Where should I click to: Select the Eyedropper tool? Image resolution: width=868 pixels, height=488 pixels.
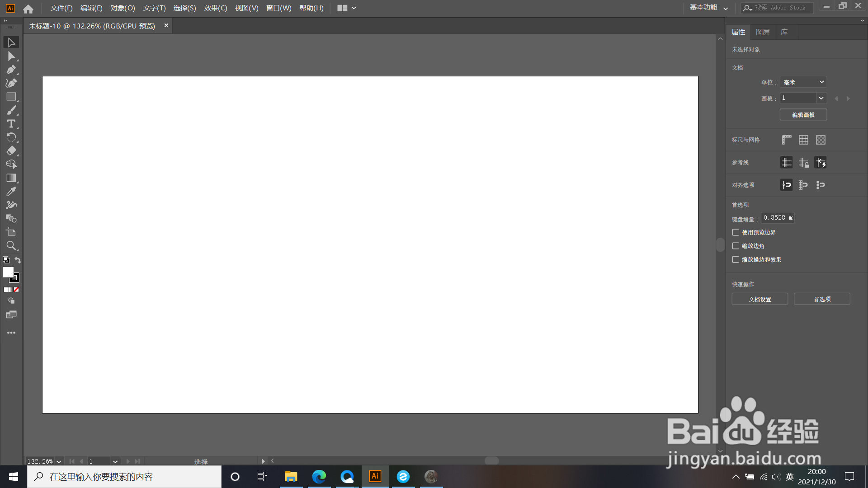(x=11, y=192)
